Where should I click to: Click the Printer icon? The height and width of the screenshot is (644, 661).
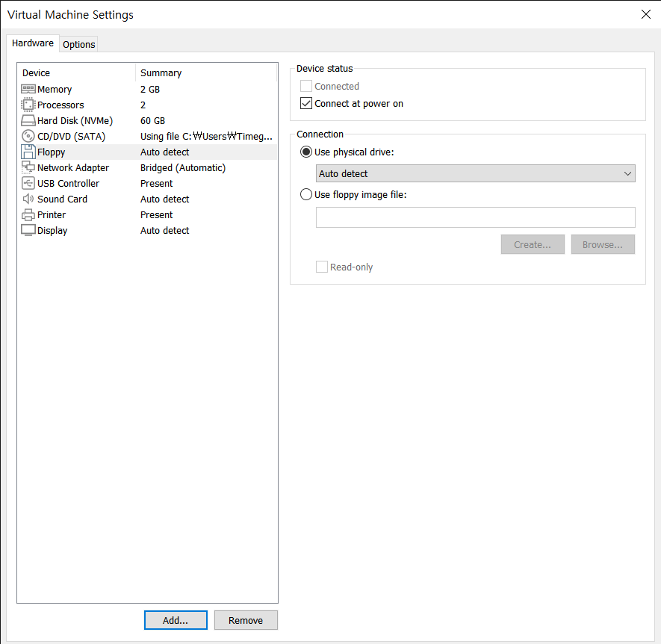28,214
